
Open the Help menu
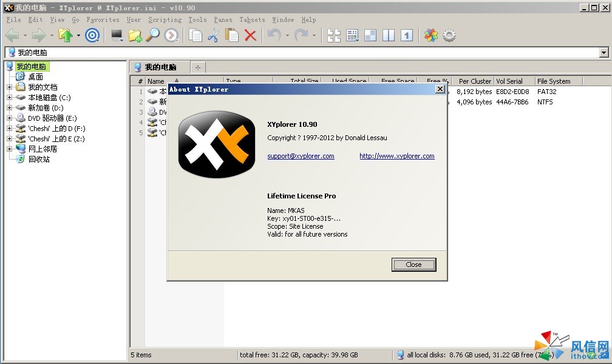coord(308,19)
